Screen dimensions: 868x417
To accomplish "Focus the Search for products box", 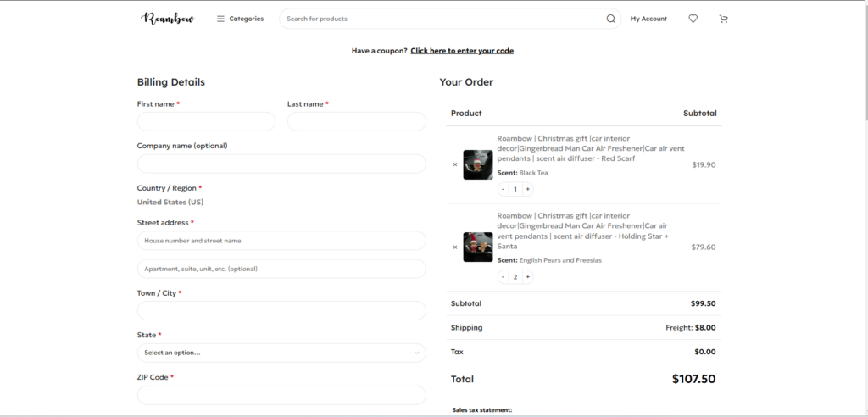I will click(442, 19).
